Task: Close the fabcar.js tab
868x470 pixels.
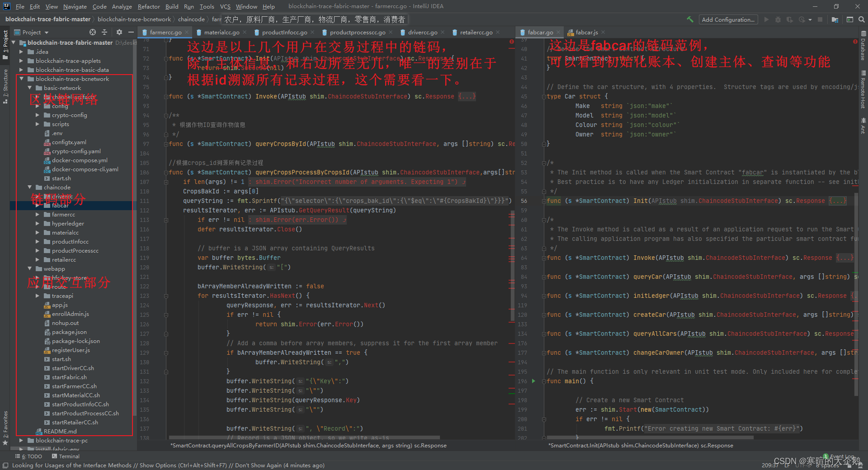Action: point(603,32)
